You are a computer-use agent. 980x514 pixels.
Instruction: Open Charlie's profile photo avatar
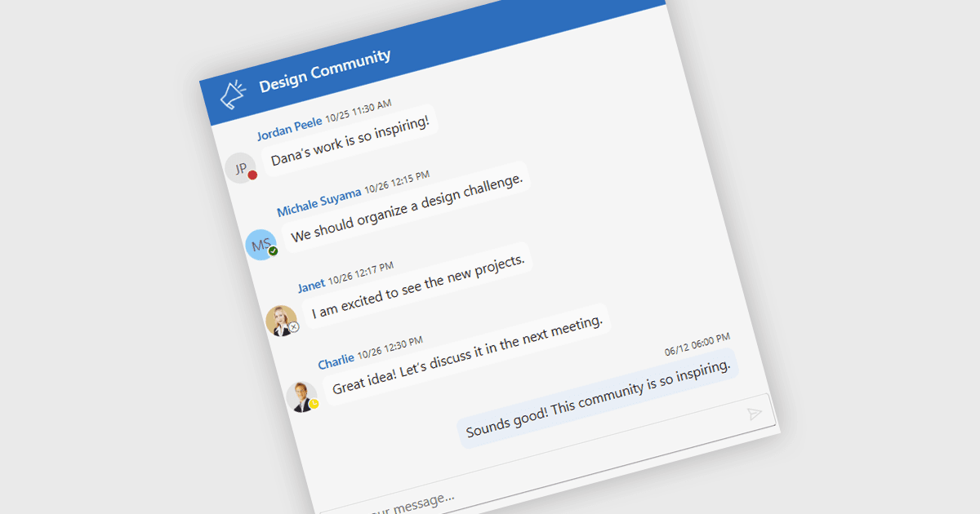point(302,397)
